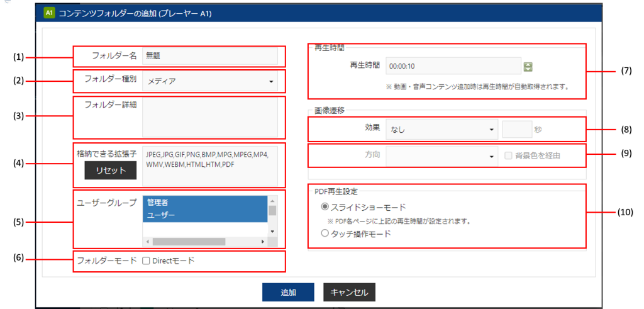The height and width of the screenshot is (309, 644).
Task: Select the タッチ操作モード radio button
Action: click(x=325, y=233)
